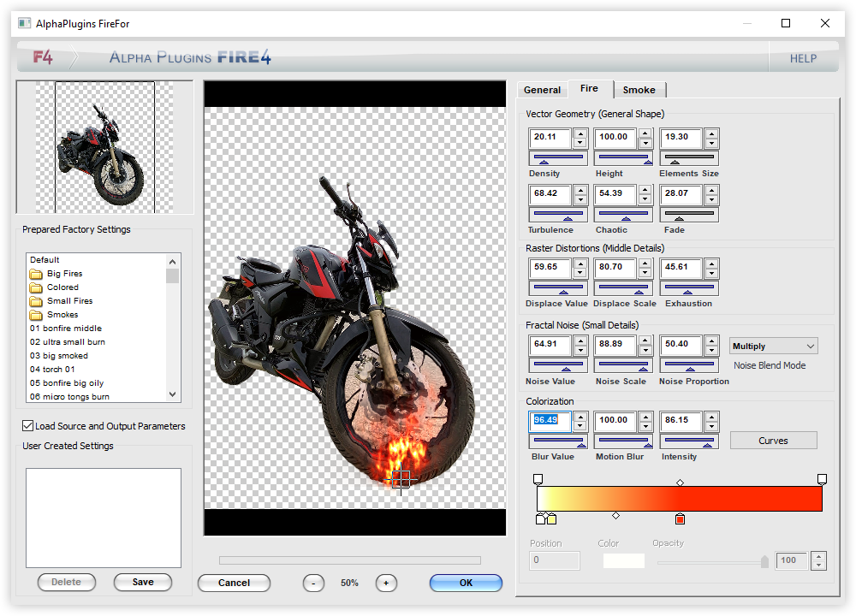856x616 pixels.
Task: Select the 02 ultra small burn preset
Action: pyautogui.click(x=68, y=341)
